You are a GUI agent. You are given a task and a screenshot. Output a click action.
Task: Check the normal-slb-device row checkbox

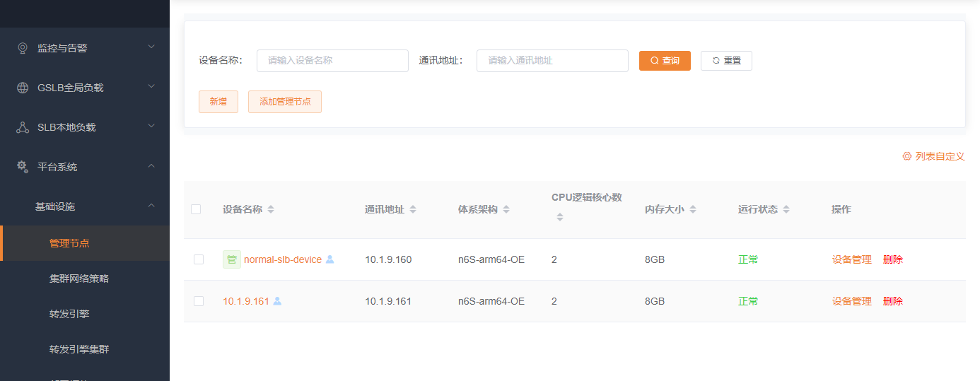(x=199, y=259)
